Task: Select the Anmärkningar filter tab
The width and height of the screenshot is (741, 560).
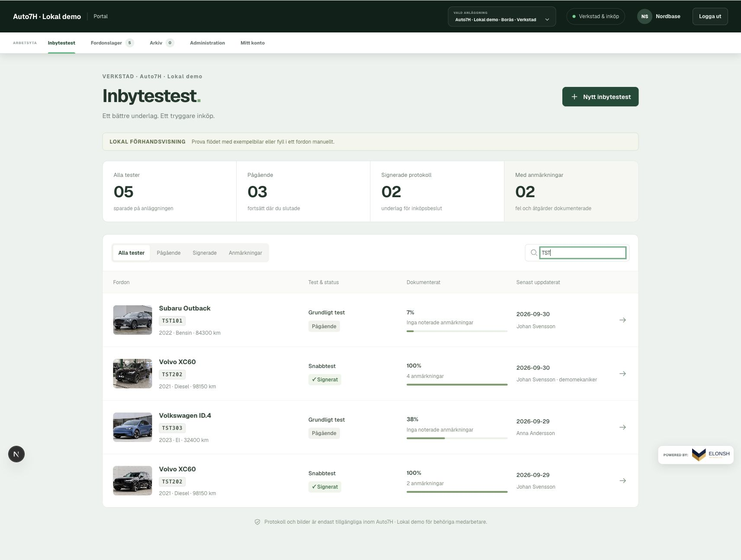Action: 245,253
